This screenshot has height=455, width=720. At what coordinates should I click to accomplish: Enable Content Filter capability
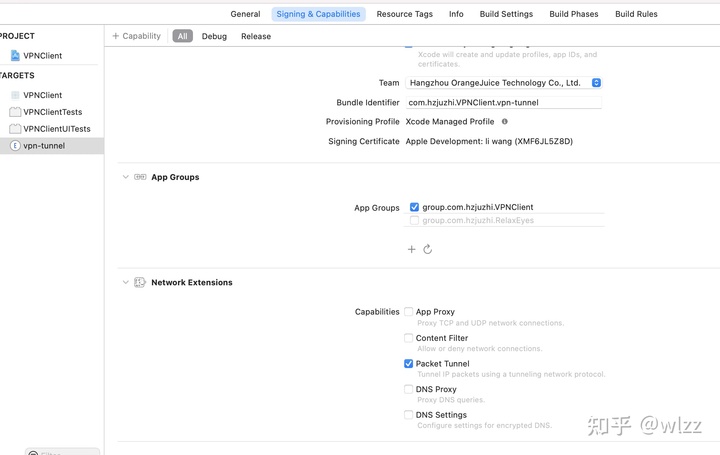click(x=408, y=338)
